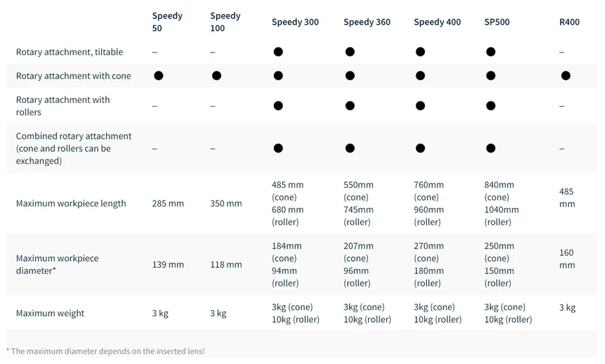Viewport: 605px width, 364px height.
Task: Select the R400 column header
Action: [569, 22]
